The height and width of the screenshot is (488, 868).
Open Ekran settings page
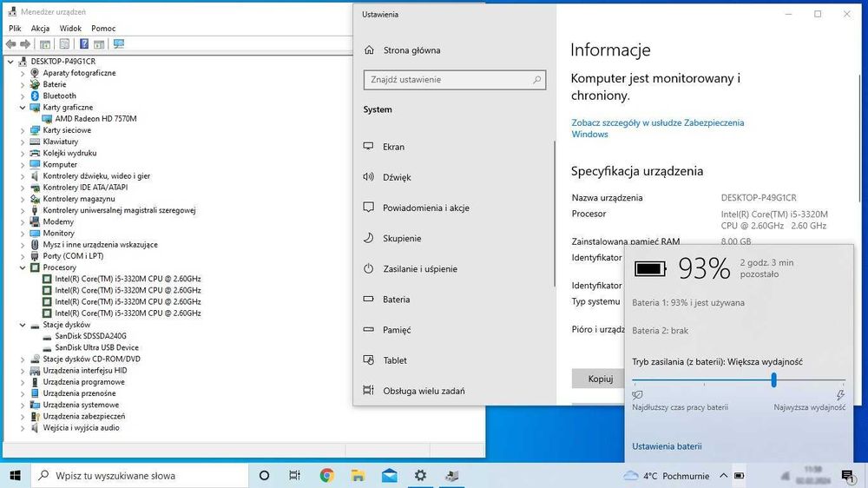click(x=393, y=147)
